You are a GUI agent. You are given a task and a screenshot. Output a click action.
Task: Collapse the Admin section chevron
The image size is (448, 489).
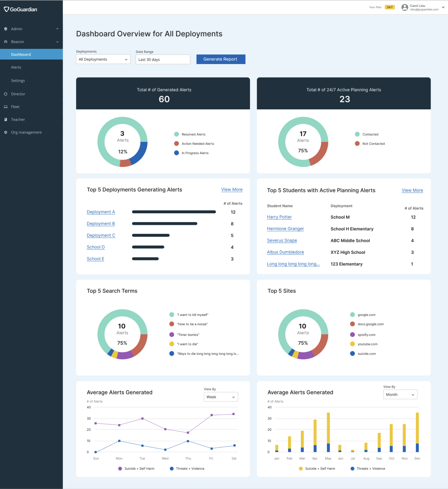coord(58,29)
